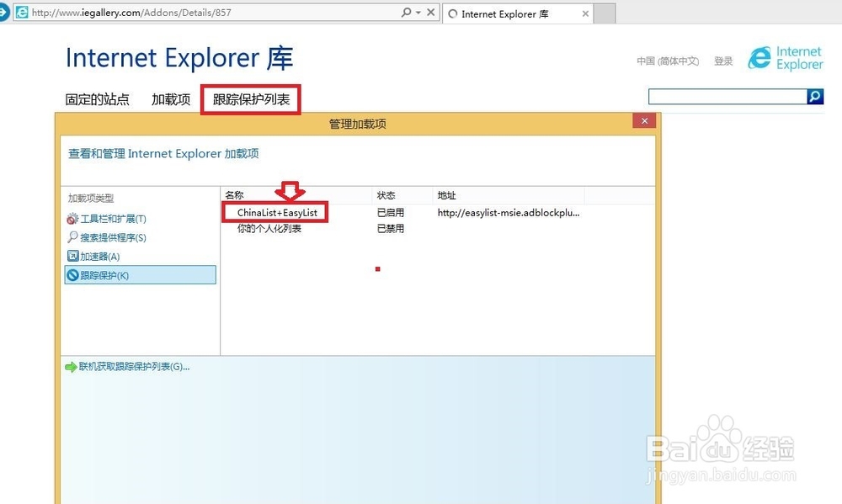Open the 加载项 menu tab
The height and width of the screenshot is (504, 842).
click(x=171, y=99)
